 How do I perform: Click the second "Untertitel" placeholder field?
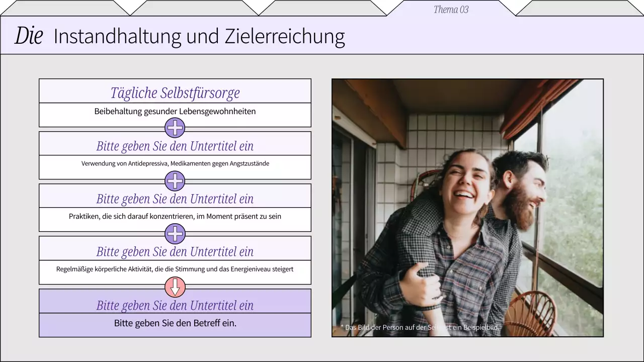(x=175, y=199)
